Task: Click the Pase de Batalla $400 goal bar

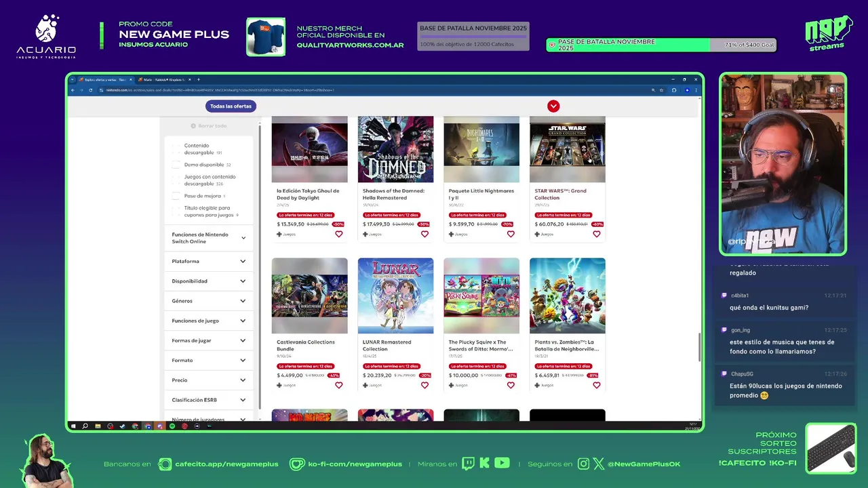Action: click(x=661, y=45)
